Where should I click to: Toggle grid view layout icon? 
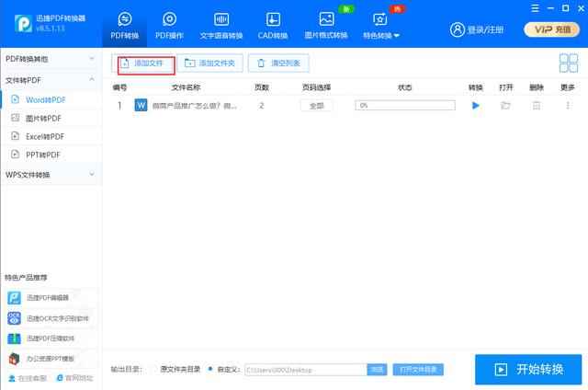coord(569,63)
